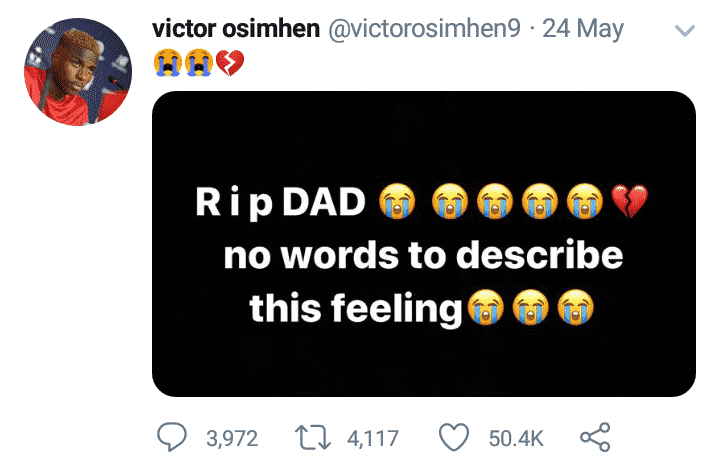Open the @victorosimhen9 handle link
720x467 pixels.
coord(419,29)
